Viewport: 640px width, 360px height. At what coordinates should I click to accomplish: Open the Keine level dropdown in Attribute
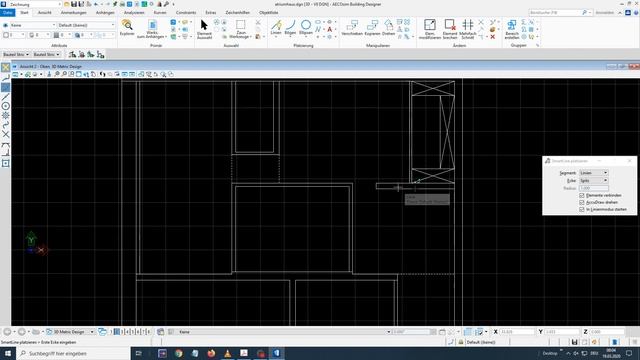click(32, 25)
